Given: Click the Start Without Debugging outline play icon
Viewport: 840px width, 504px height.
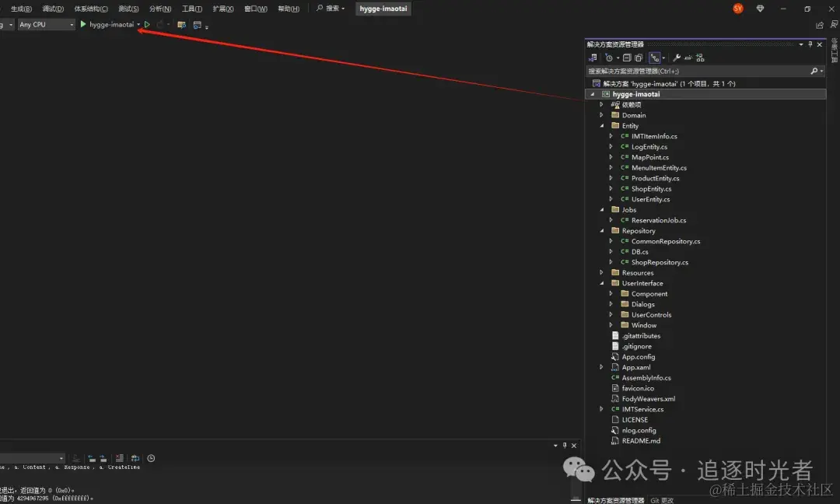Looking at the screenshot, I should tap(147, 25).
